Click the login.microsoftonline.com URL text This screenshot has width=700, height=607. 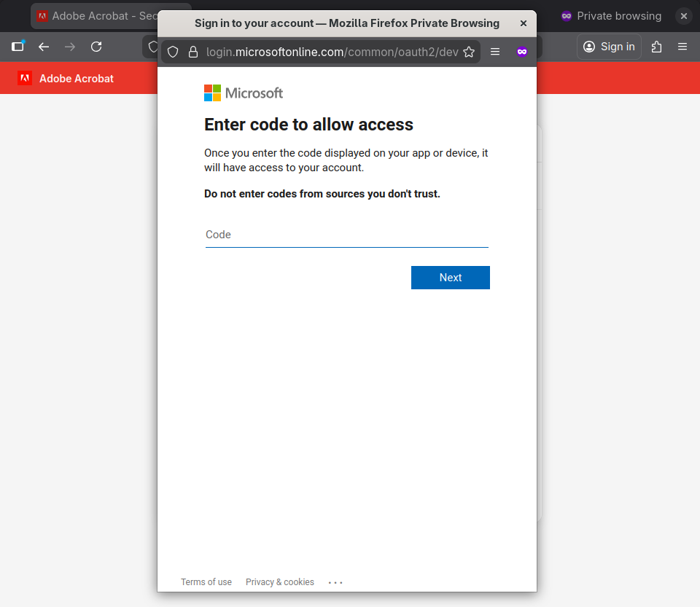332,52
